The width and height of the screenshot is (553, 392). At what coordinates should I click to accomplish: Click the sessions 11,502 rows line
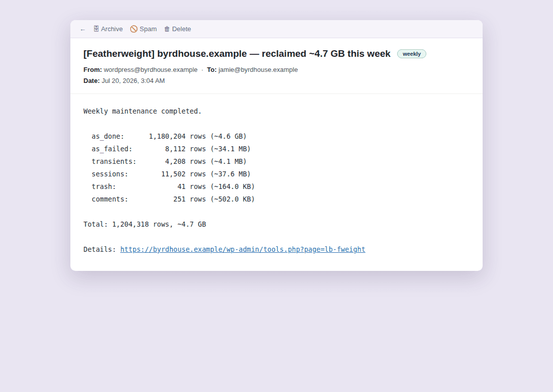click(171, 174)
